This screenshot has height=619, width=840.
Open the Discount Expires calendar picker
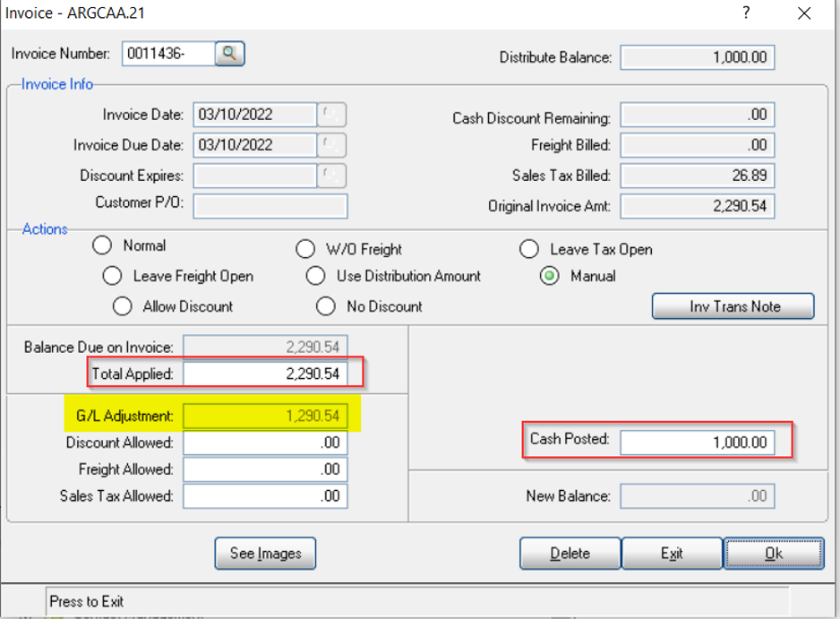pyautogui.click(x=331, y=176)
